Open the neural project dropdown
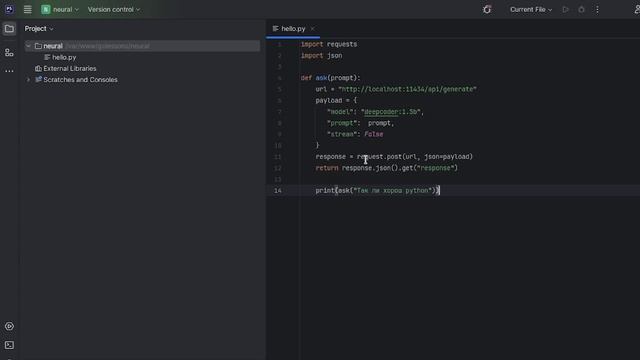 tap(60, 9)
